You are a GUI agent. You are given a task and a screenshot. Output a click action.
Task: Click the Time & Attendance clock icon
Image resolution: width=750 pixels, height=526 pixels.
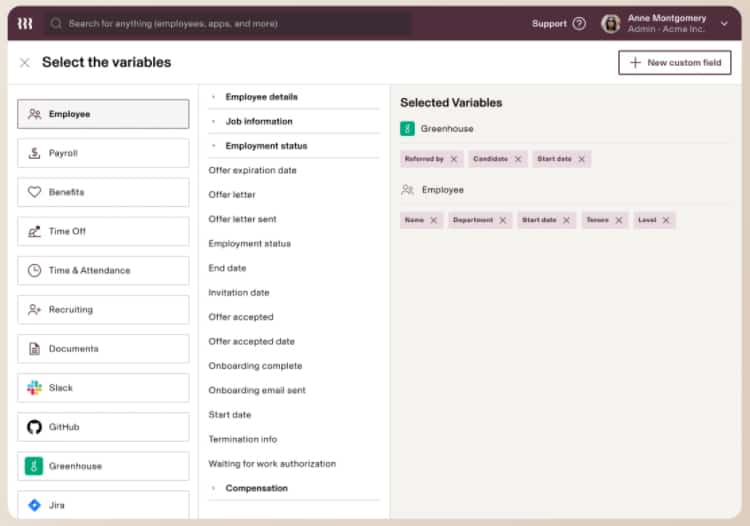[x=34, y=271]
